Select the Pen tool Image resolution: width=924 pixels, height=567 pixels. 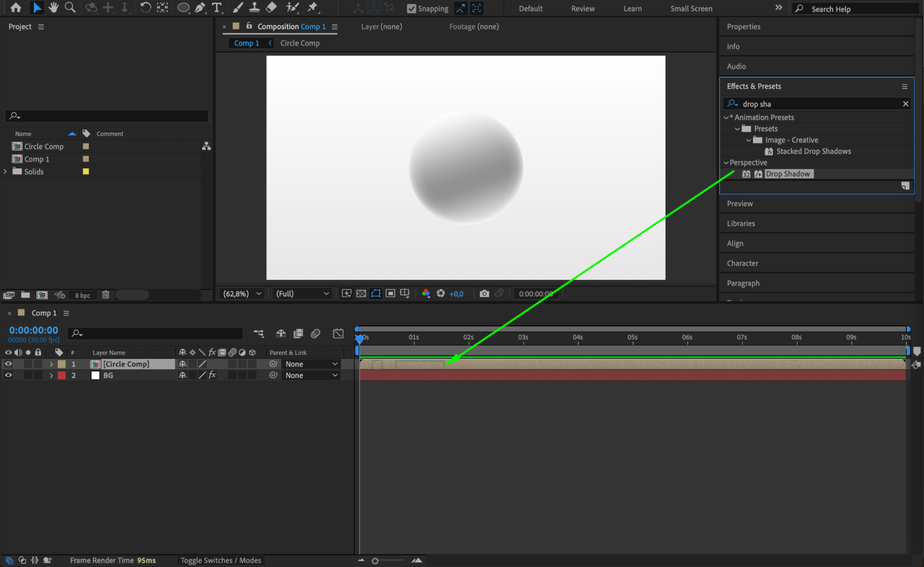pos(200,7)
